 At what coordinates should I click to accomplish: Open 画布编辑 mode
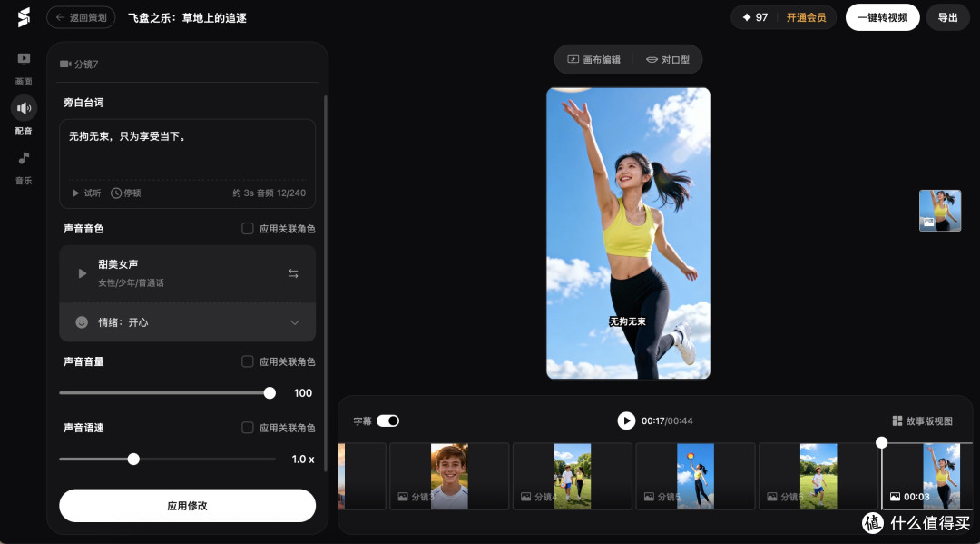[593, 60]
